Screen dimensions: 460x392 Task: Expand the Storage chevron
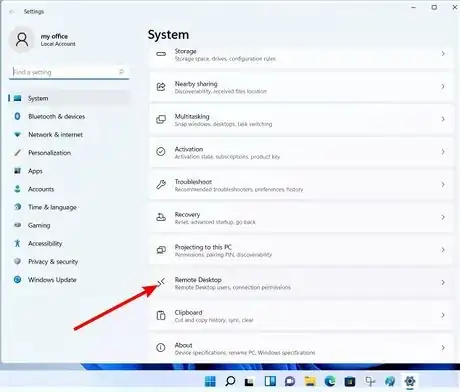(x=443, y=54)
